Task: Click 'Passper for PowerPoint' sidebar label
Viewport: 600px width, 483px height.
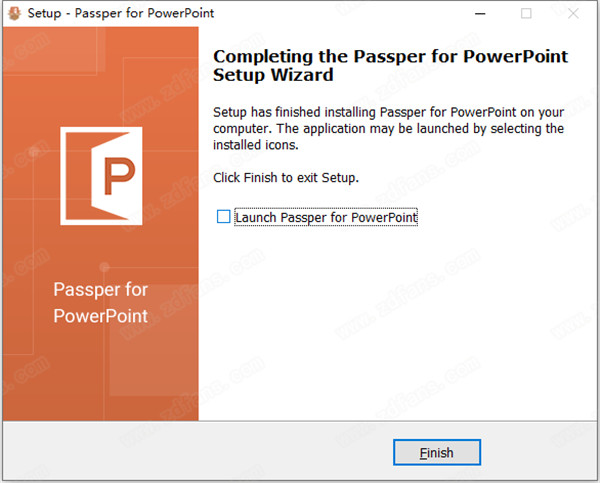Action: 101,302
